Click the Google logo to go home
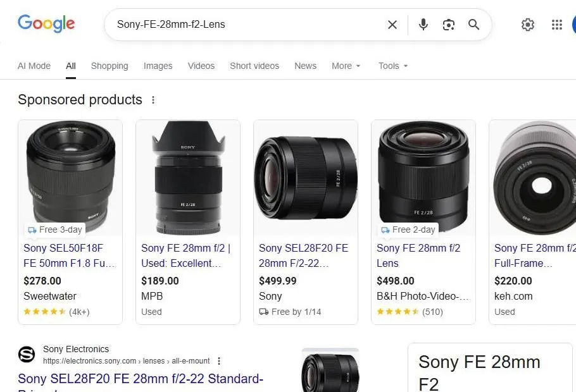 click(46, 23)
